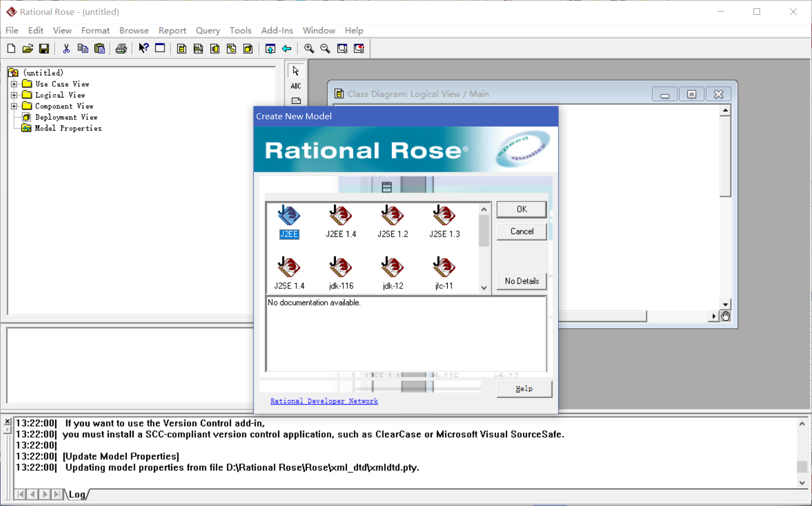Click class diagram window scroll up arrow
Viewport: 812px width, 506px height.
point(725,110)
